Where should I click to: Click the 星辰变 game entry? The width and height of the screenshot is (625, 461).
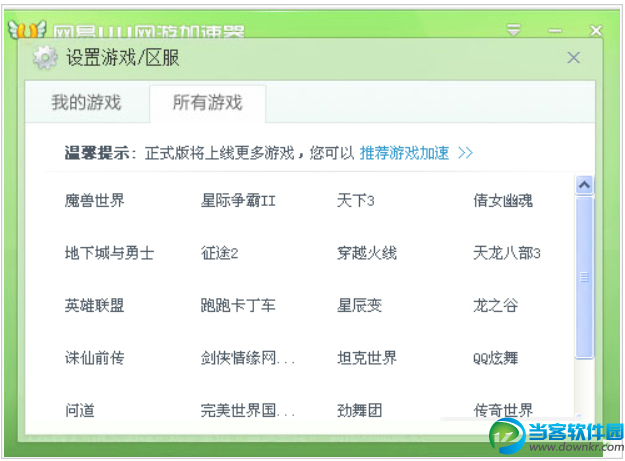360,306
